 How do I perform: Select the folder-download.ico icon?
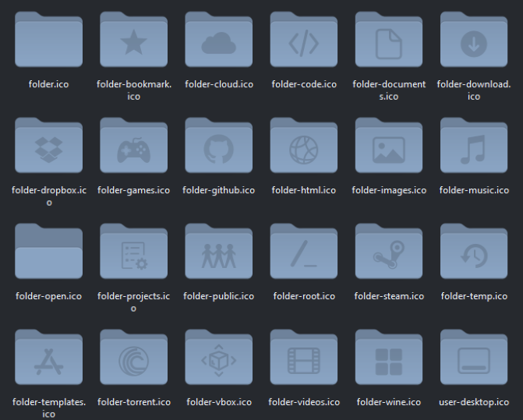point(474,41)
